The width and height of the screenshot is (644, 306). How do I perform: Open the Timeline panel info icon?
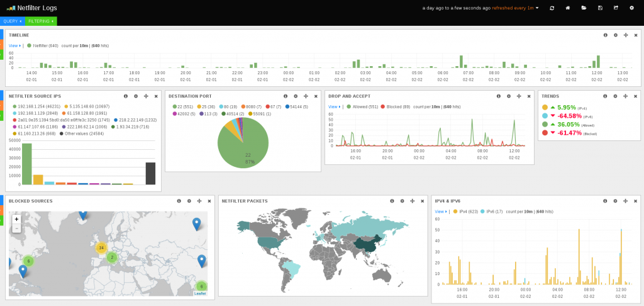click(x=606, y=35)
